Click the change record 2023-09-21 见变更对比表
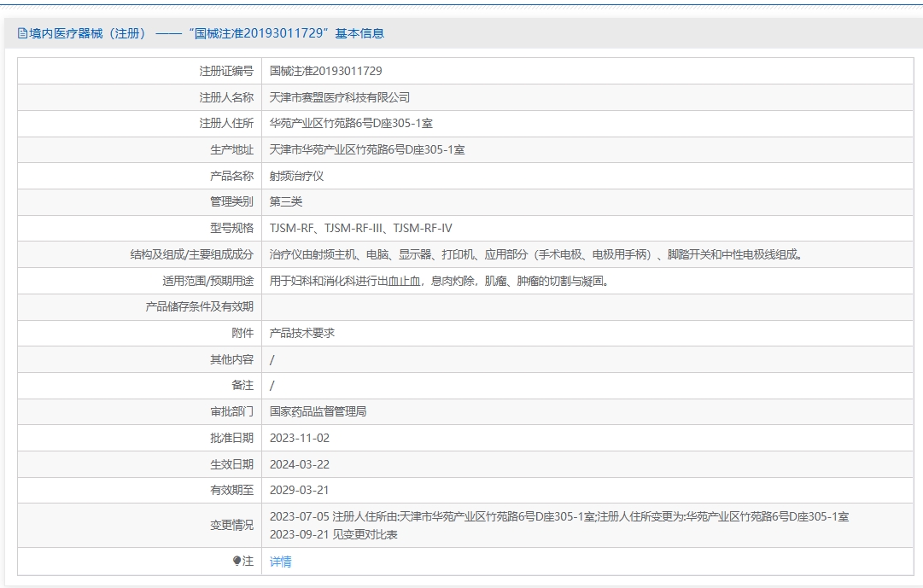The height and width of the screenshot is (588, 923). [x=334, y=534]
